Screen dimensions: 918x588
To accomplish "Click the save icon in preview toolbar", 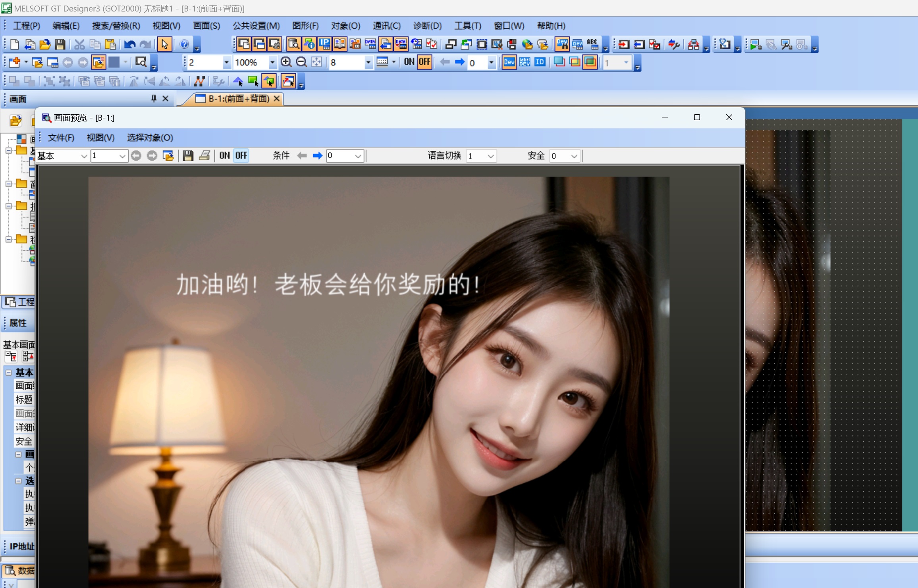I will click(188, 156).
